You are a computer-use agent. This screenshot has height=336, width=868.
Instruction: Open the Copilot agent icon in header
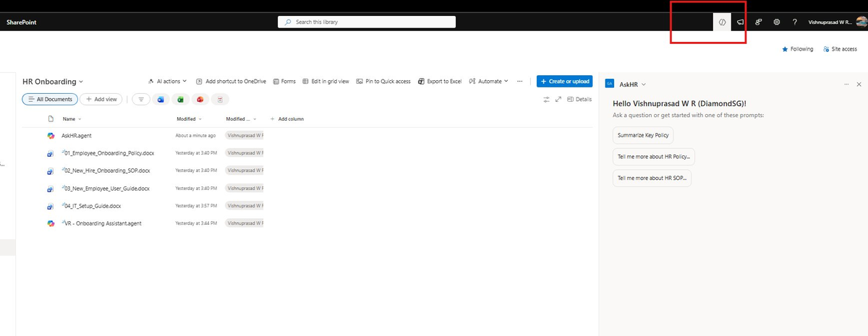722,22
